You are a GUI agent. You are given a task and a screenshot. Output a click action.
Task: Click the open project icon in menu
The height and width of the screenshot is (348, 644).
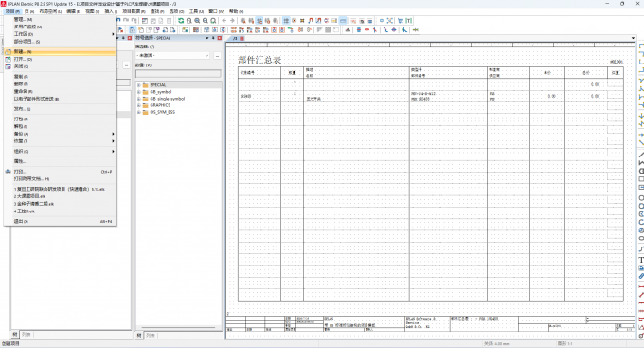tap(8, 59)
